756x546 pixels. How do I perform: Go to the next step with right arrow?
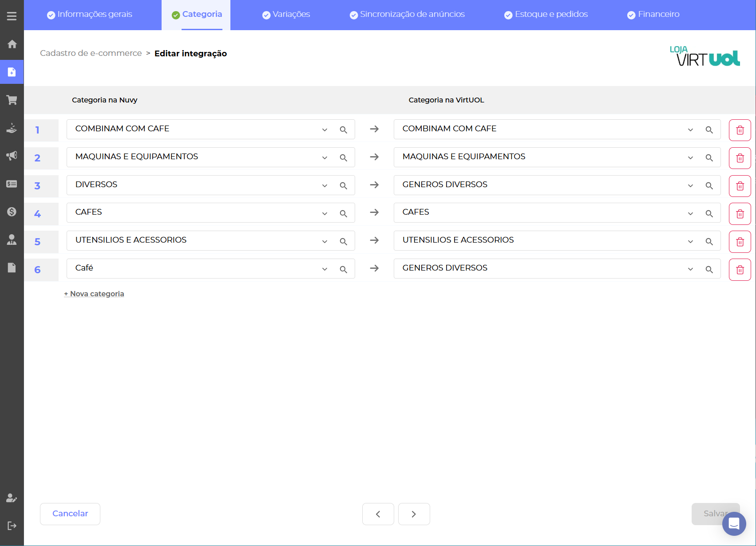click(x=414, y=514)
